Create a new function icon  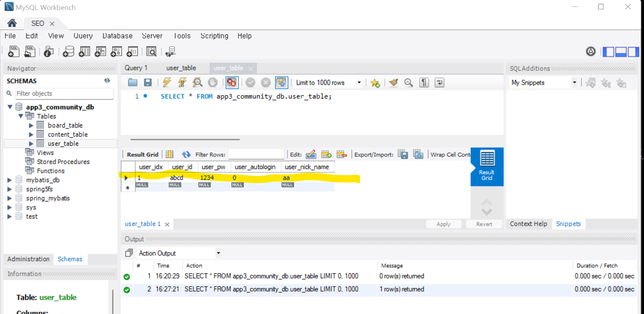(x=132, y=52)
